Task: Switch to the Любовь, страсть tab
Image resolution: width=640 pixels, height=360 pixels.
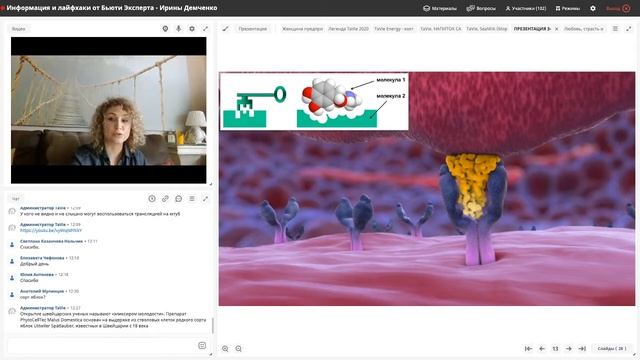Action: [583, 29]
